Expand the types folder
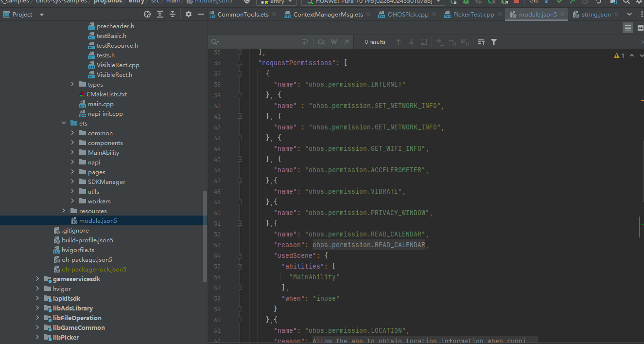This screenshot has width=644, height=344. point(73,85)
